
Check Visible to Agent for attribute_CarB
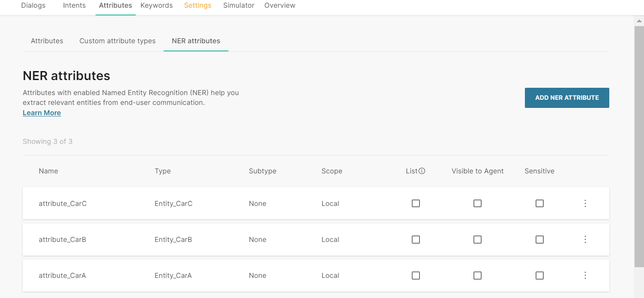[477, 239]
